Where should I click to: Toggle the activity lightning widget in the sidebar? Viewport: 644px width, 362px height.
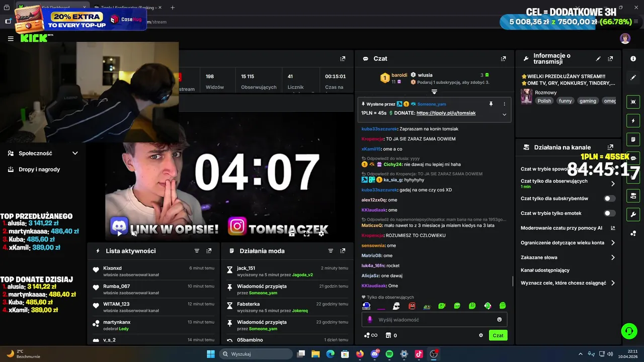click(x=633, y=121)
